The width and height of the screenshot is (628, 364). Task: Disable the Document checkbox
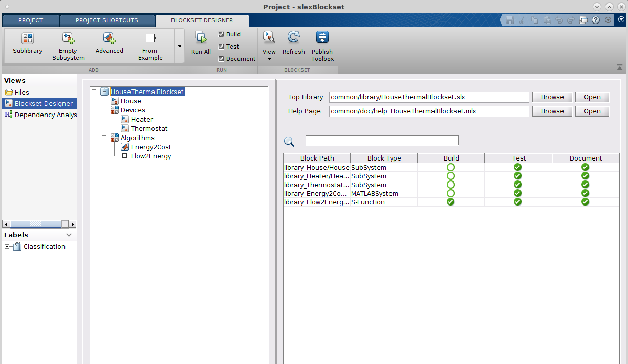pyautogui.click(x=221, y=59)
